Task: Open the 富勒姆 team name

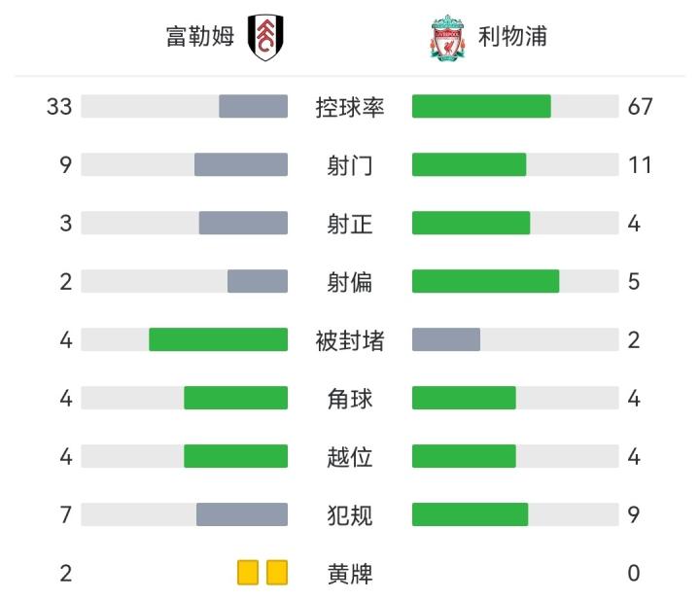Action: point(200,37)
